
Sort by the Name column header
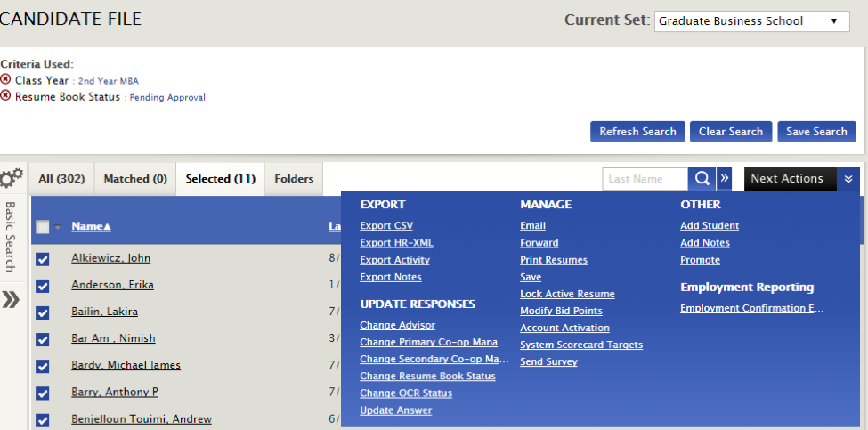92,226
